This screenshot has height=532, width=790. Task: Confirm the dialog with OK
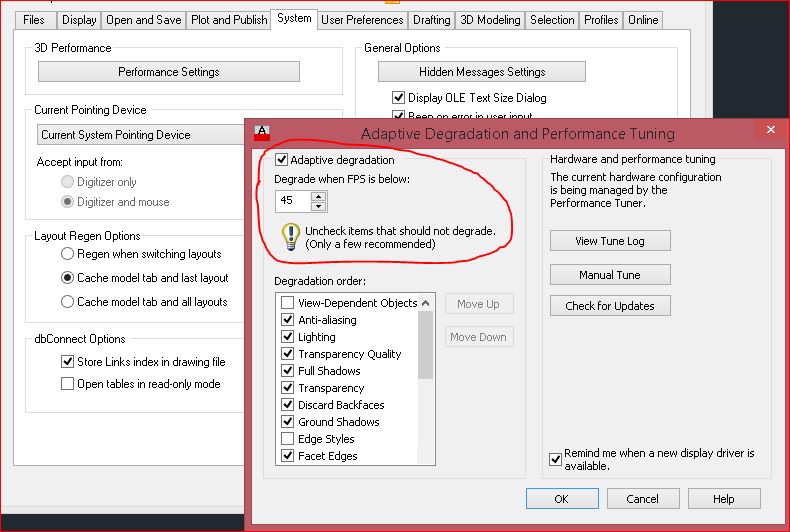click(x=562, y=499)
